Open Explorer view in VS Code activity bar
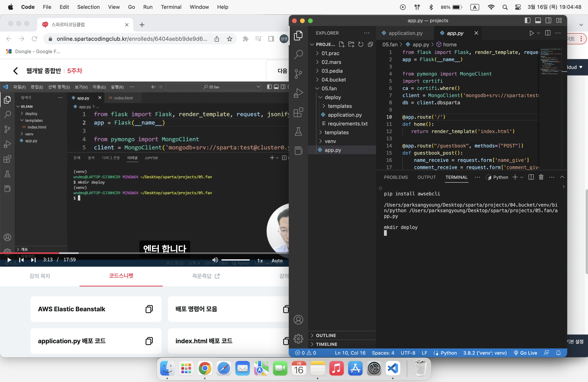Image resolution: width=588 pixels, height=382 pixels. tap(298, 36)
